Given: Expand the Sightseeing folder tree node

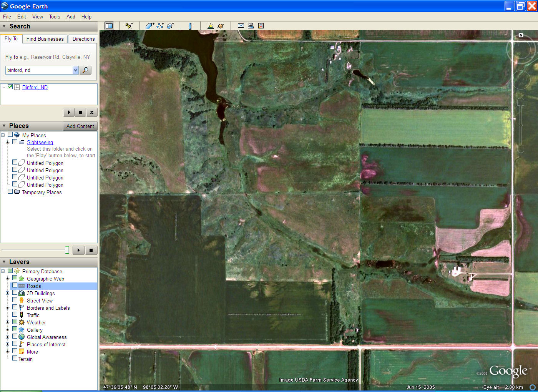Looking at the screenshot, I should click(x=7, y=142).
